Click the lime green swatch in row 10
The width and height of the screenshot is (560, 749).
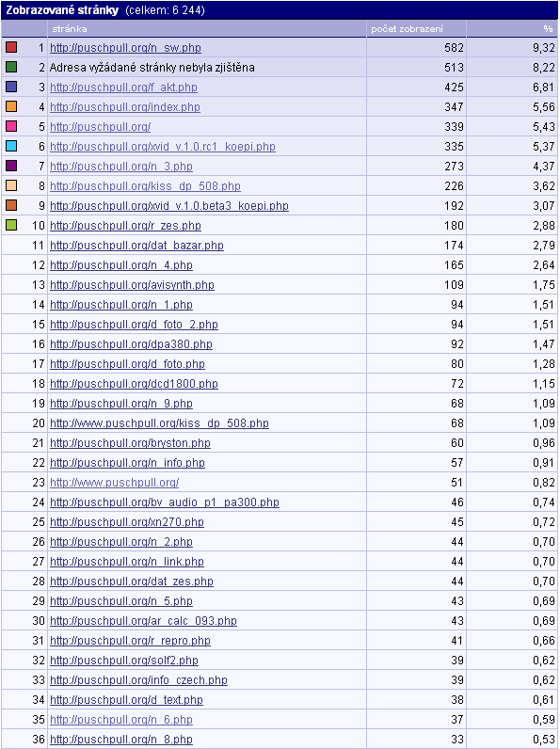11,225
